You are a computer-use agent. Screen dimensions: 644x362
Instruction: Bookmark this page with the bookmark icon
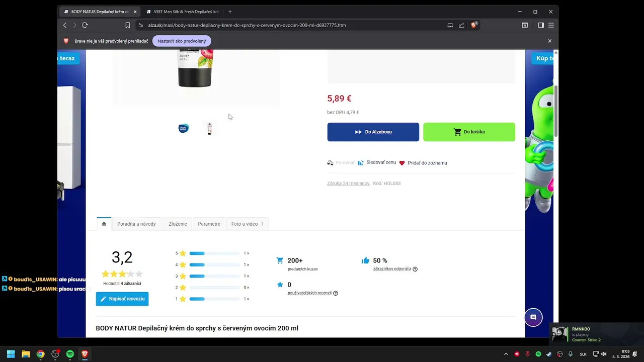point(128,25)
